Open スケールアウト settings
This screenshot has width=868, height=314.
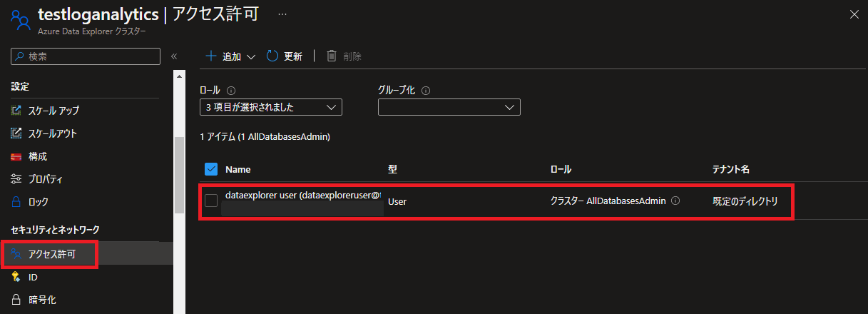click(44, 133)
